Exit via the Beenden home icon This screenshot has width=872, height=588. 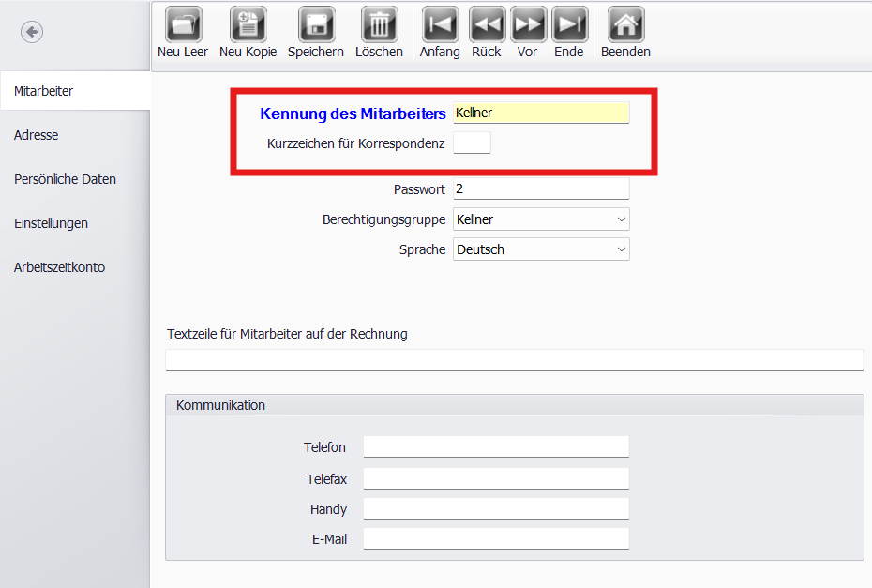point(626,24)
